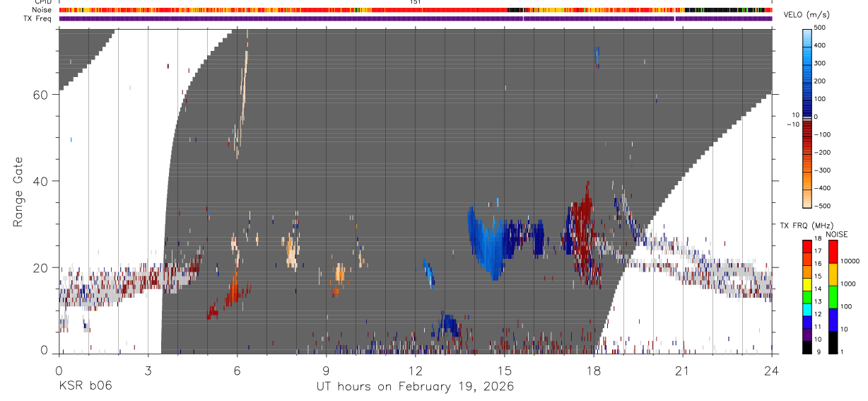The width and height of the screenshot is (868, 401).
Task: Click the blue 11–12 MHz frequency swatch
Action: (x=807, y=322)
